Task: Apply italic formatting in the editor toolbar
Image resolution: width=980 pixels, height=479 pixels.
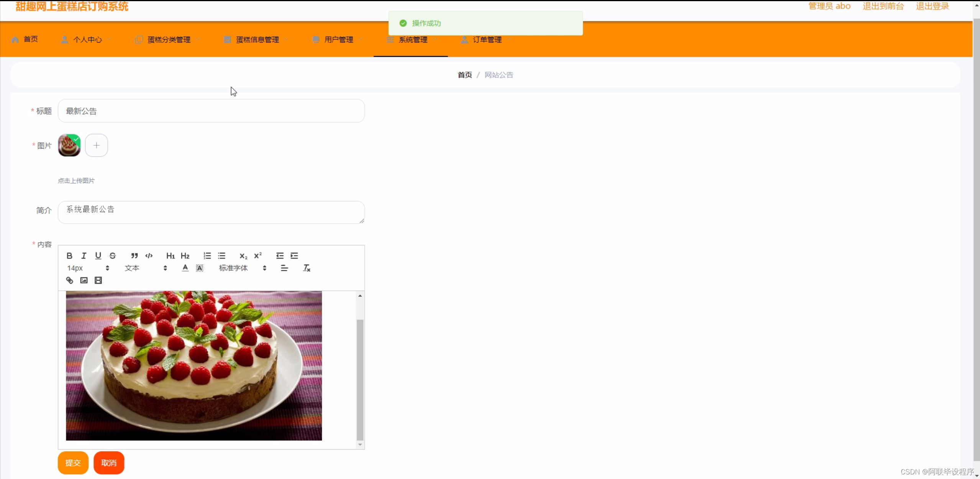Action: click(x=84, y=255)
